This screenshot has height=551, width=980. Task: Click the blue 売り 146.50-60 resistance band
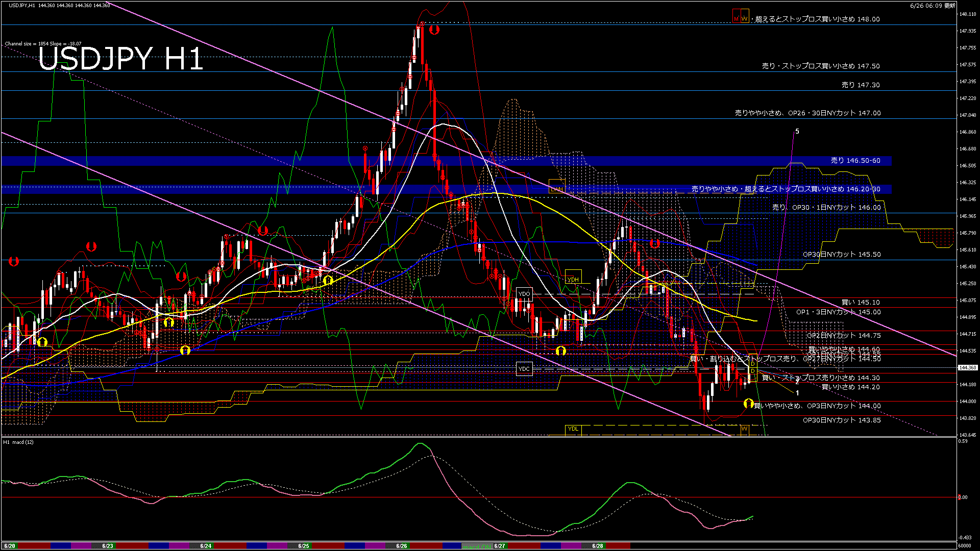pyautogui.click(x=855, y=161)
